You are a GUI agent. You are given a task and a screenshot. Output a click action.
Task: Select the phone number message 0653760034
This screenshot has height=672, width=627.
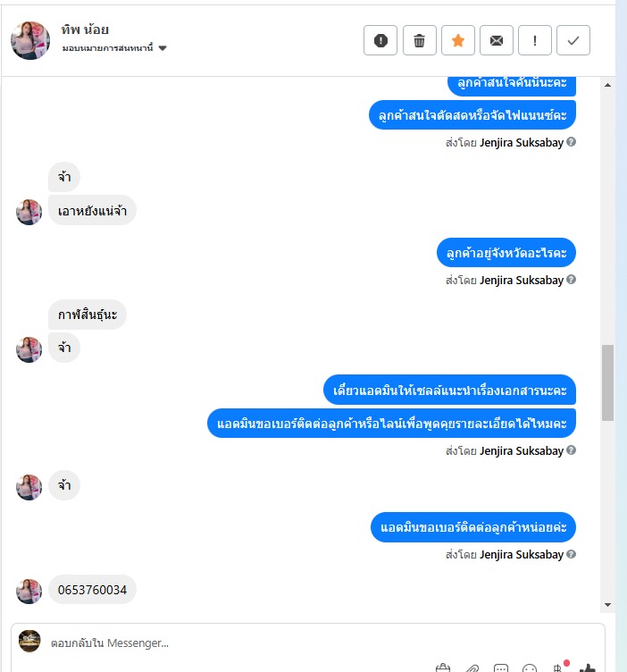click(92, 590)
